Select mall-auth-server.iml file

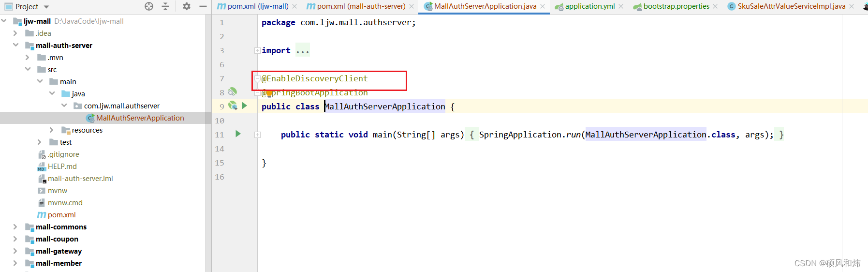(80, 178)
